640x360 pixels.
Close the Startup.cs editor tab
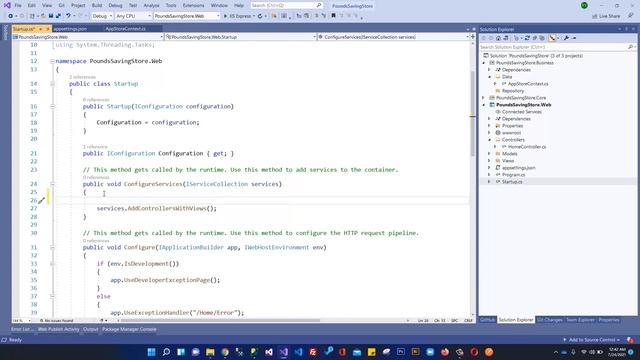point(48,29)
